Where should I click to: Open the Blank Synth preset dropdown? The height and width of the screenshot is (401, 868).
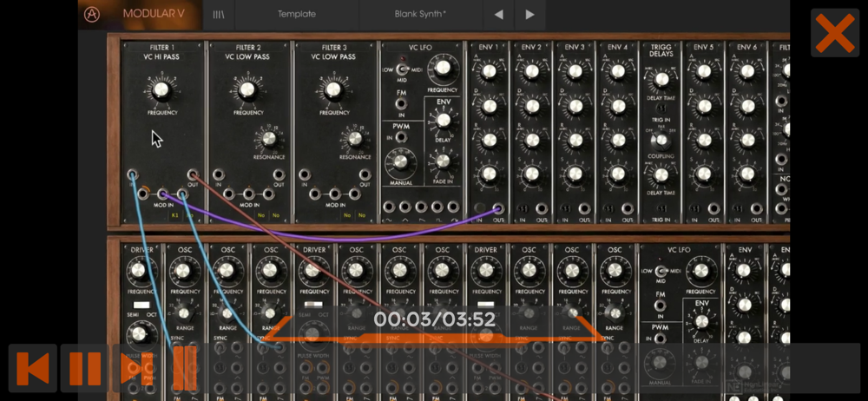(x=420, y=15)
